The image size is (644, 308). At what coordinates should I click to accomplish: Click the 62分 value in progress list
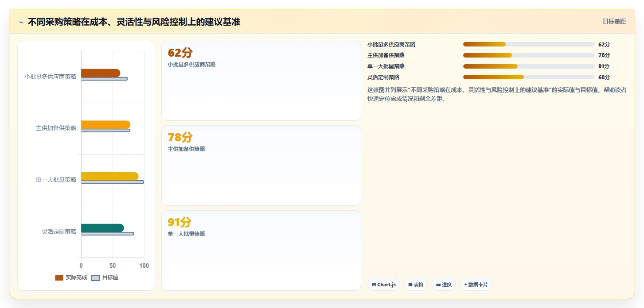[604, 44]
